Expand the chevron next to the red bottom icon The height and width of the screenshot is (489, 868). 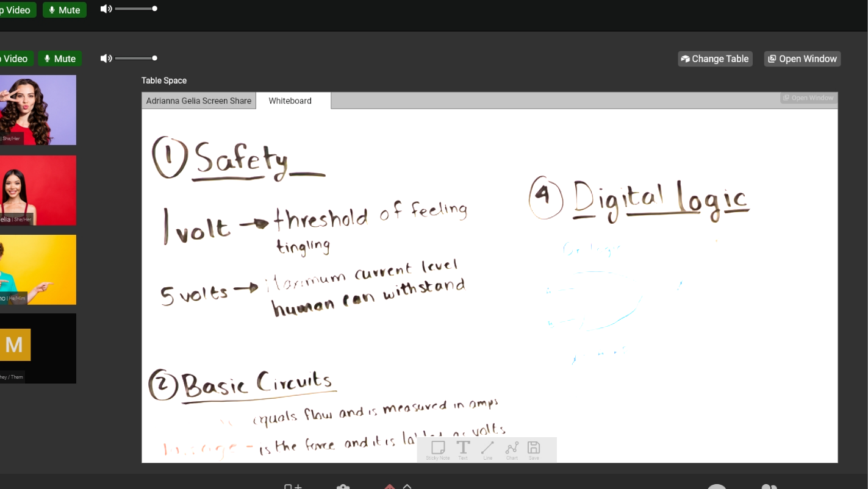click(x=408, y=486)
